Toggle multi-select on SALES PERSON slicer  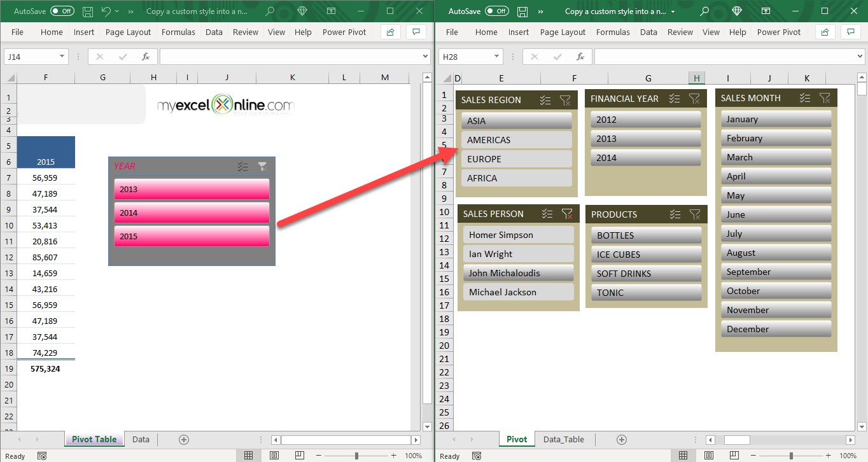tap(547, 214)
